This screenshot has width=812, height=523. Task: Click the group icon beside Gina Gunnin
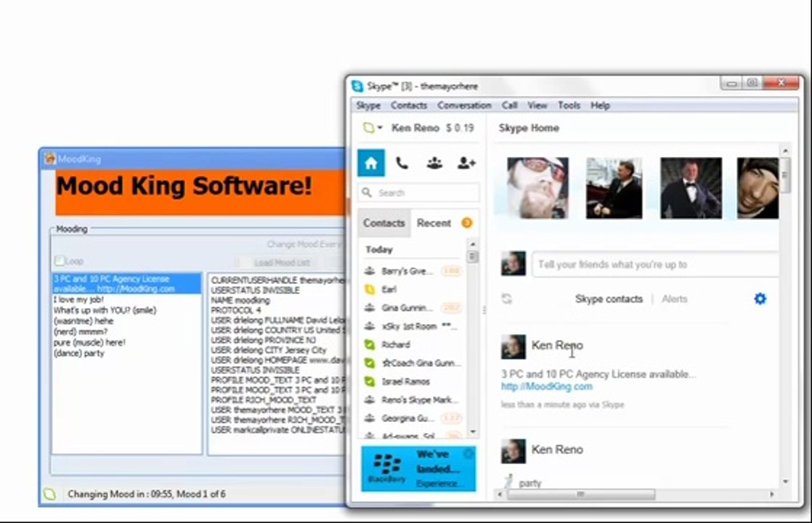point(370,307)
